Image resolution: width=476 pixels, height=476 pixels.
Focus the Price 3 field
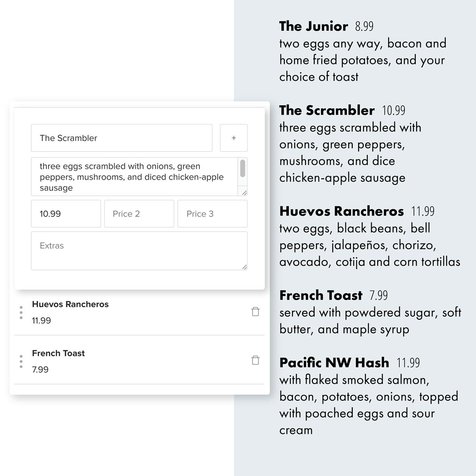pyautogui.click(x=212, y=214)
